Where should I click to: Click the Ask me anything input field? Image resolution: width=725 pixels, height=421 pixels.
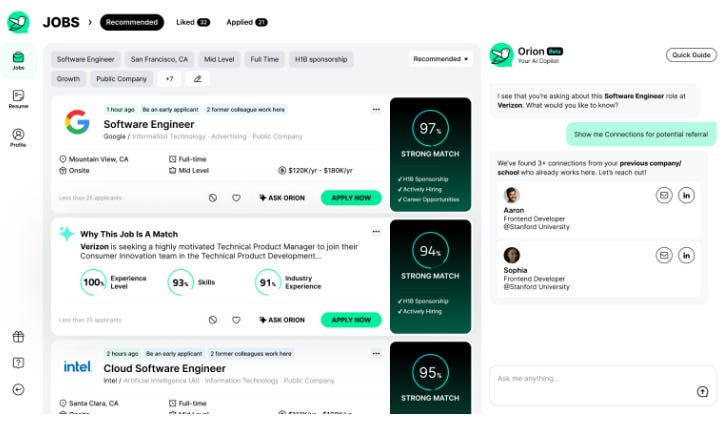pos(602,386)
